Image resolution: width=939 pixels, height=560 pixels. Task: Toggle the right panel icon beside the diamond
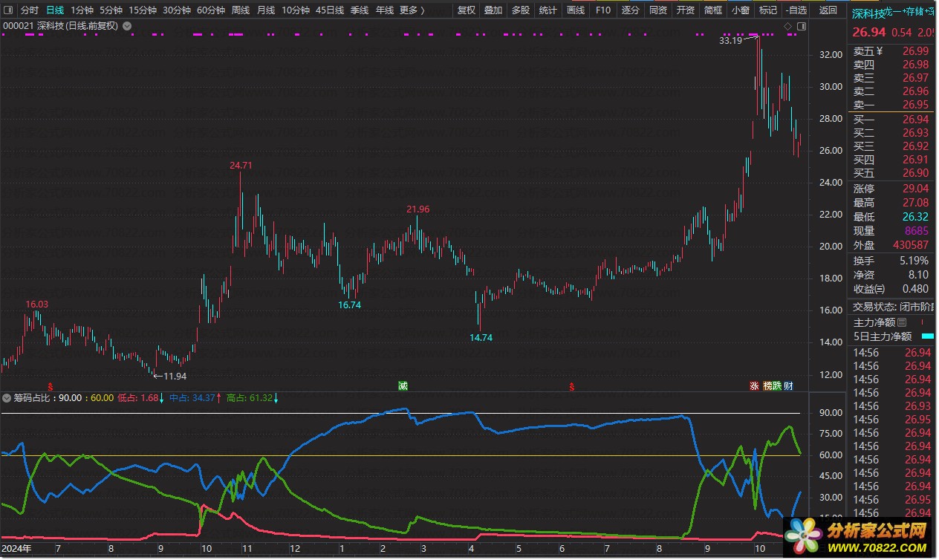point(802,26)
